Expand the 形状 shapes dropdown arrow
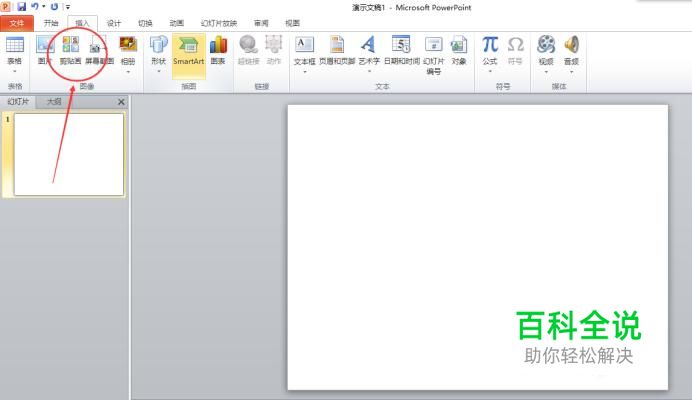This screenshot has width=692, height=400. point(158,72)
